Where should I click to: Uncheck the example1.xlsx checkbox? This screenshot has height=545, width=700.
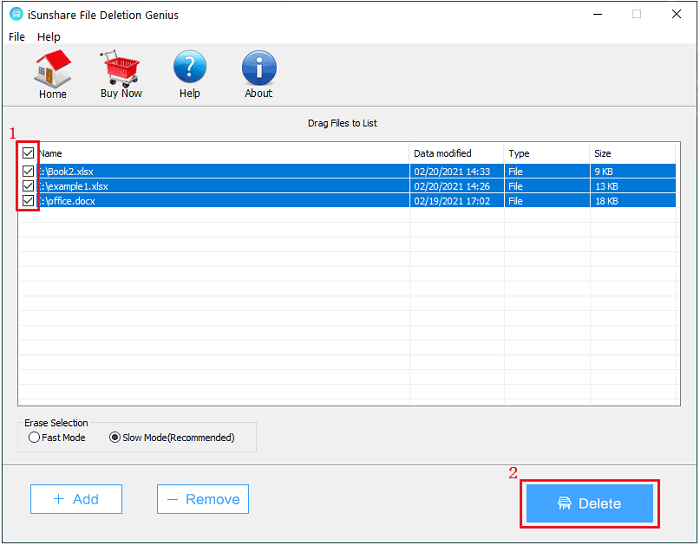click(x=28, y=186)
